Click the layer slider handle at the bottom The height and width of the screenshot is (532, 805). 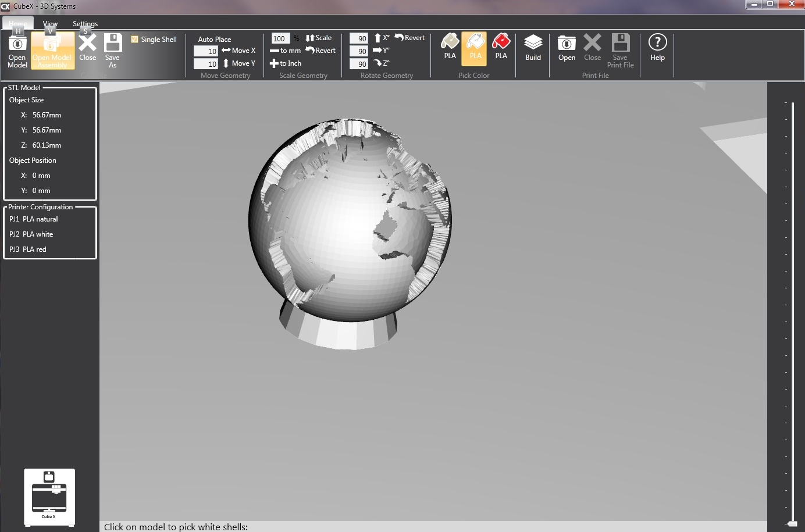(x=792, y=524)
